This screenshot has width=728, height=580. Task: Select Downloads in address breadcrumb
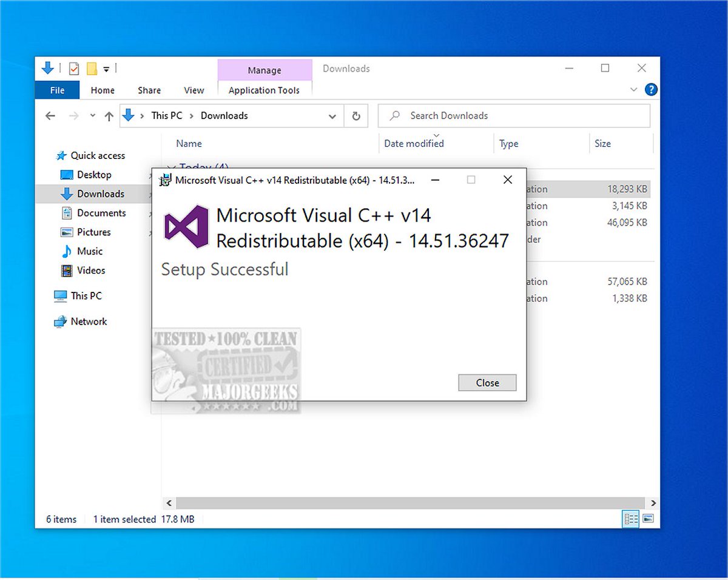[x=224, y=116]
